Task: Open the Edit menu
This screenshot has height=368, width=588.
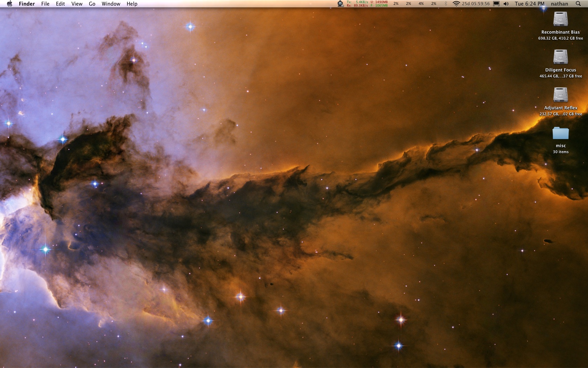Action: (x=61, y=4)
